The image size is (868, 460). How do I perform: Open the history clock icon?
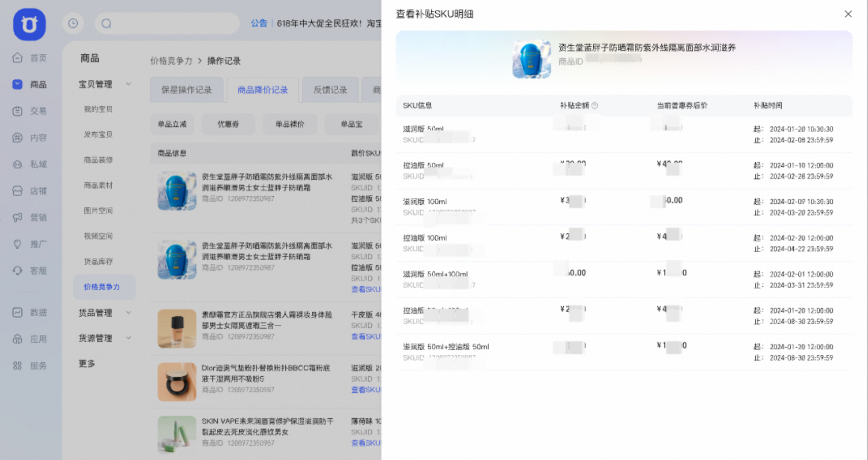[73, 23]
